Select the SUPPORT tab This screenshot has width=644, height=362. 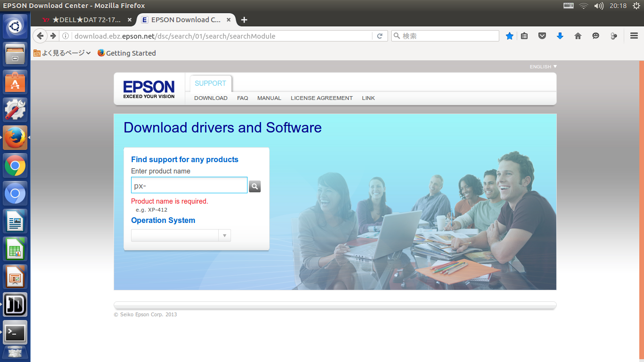[210, 83]
